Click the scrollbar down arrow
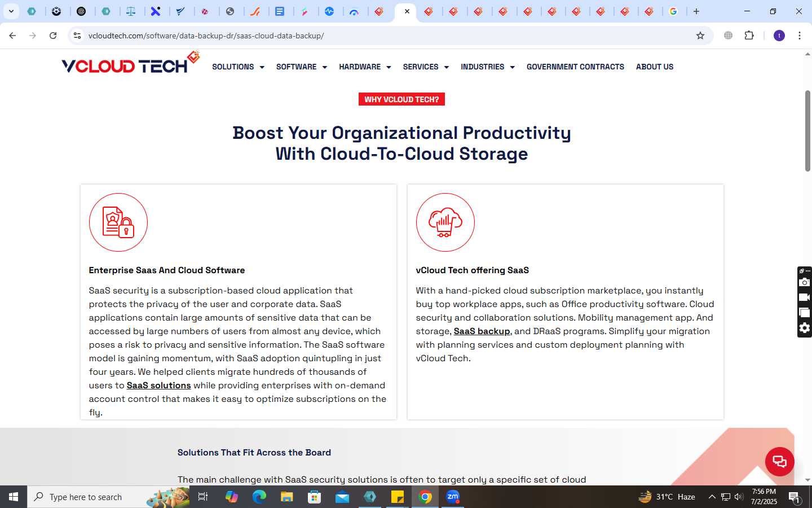812x508 pixels. pos(807,480)
